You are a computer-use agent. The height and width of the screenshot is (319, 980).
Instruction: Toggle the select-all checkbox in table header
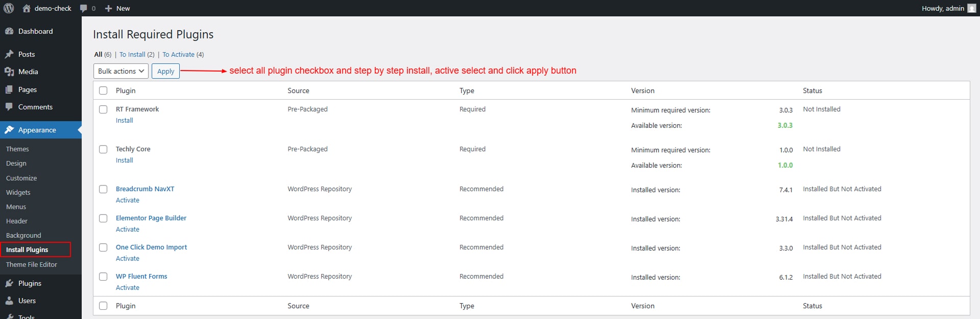[103, 90]
